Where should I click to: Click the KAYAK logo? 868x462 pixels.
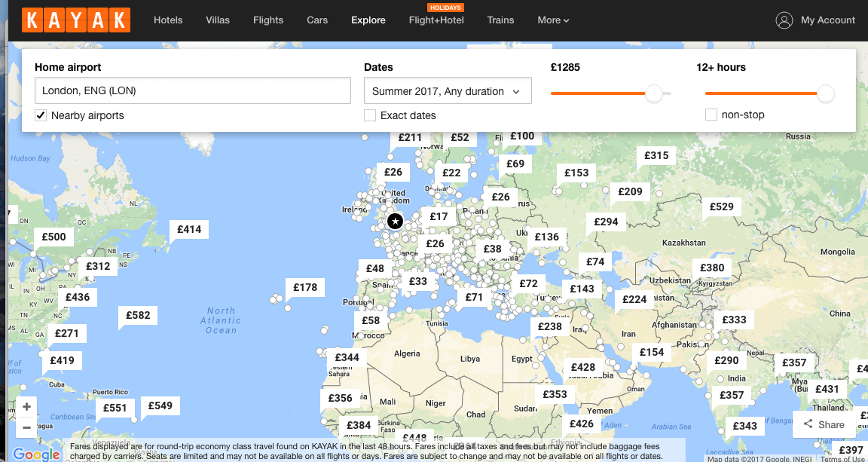click(76, 20)
